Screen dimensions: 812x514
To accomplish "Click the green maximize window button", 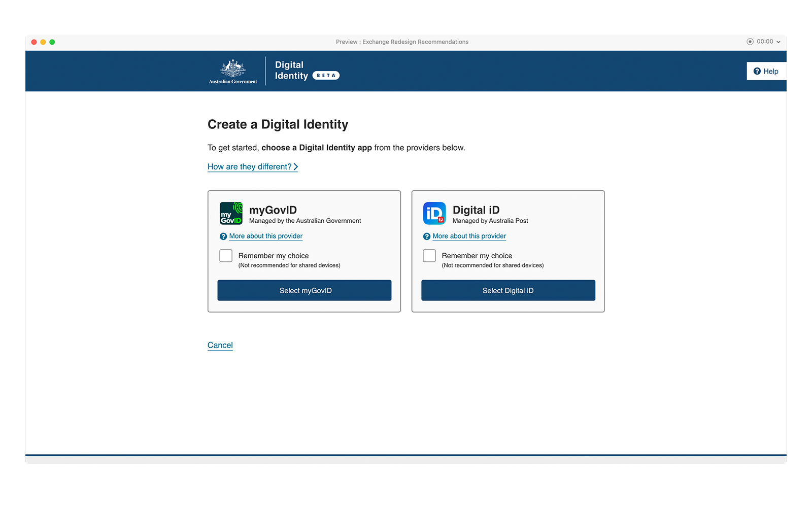I will pos(52,42).
